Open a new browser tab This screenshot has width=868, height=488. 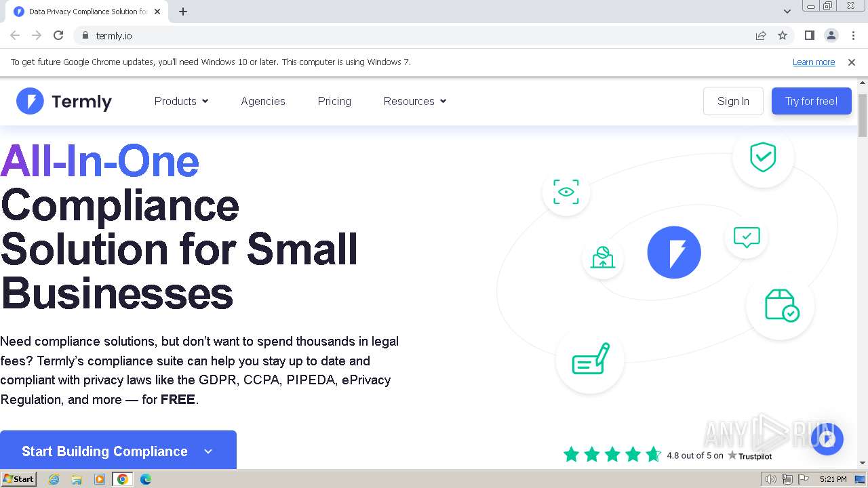[183, 12]
